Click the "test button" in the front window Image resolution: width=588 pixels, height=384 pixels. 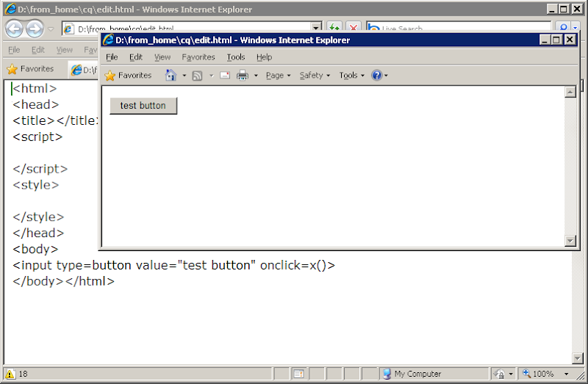(x=143, y=106)
